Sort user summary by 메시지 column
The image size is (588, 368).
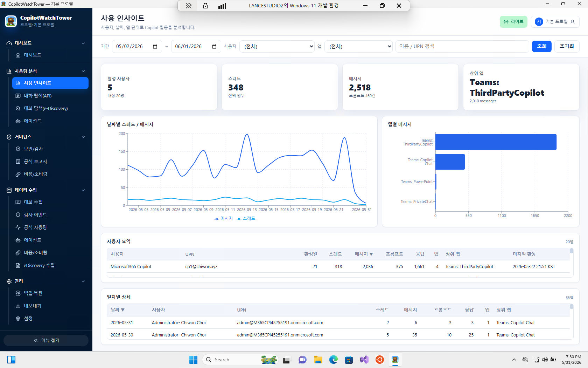[x=364, y=254]
